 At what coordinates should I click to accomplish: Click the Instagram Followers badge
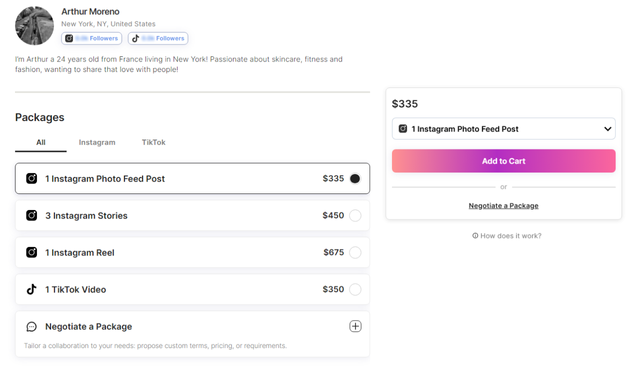click(x=91, y=38)
